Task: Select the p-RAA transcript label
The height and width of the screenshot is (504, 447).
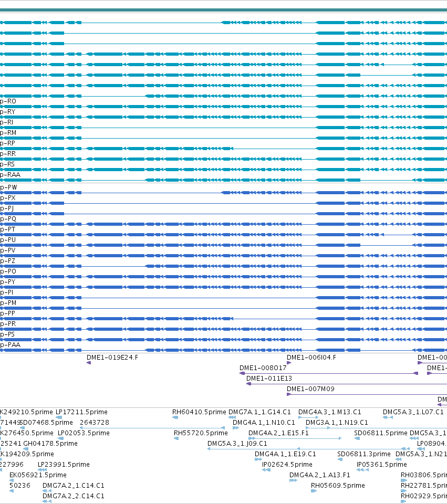Action: 11,175
